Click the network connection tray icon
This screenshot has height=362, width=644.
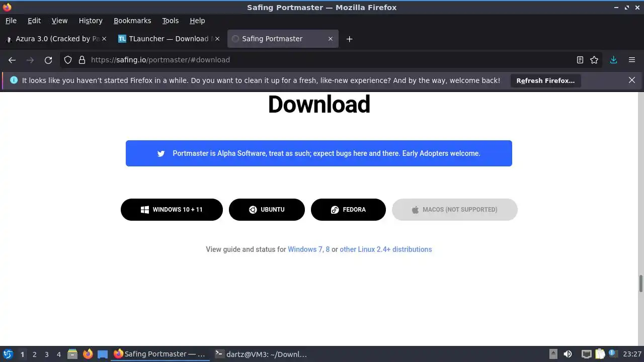[x=586, y=354]
